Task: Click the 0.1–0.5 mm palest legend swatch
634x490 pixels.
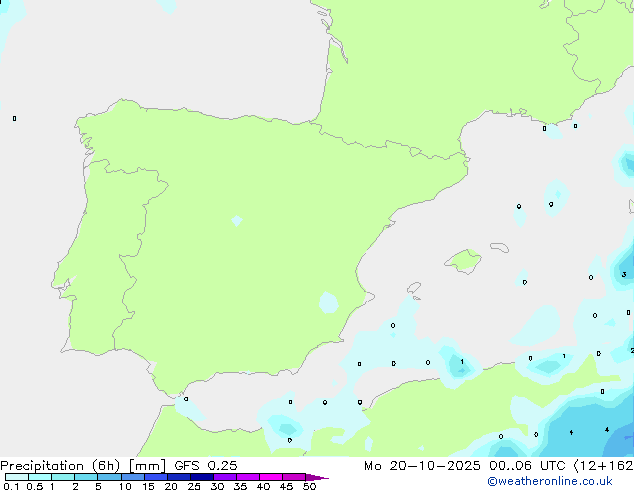Action: coord(17,477)
